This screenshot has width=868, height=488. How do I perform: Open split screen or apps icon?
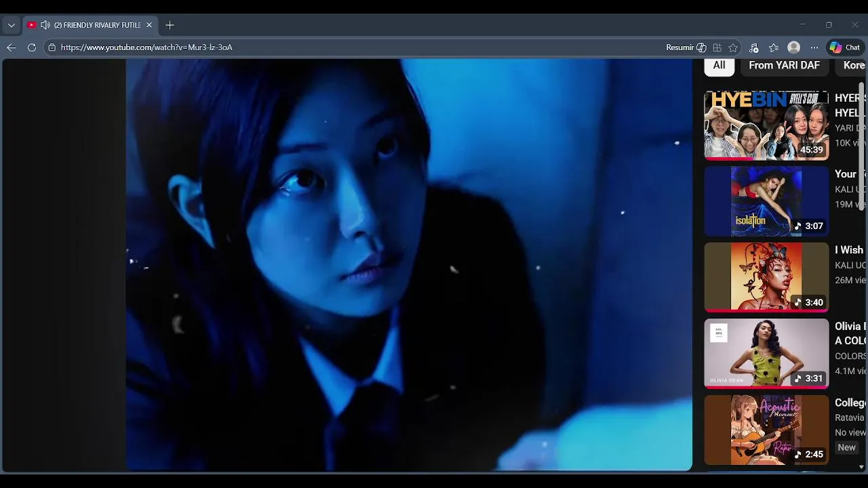click(x=717, y=47)
